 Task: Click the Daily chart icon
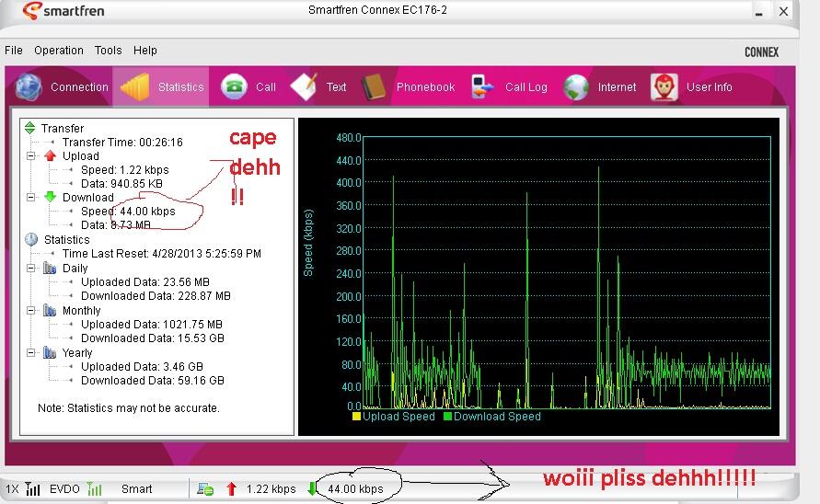50,269
